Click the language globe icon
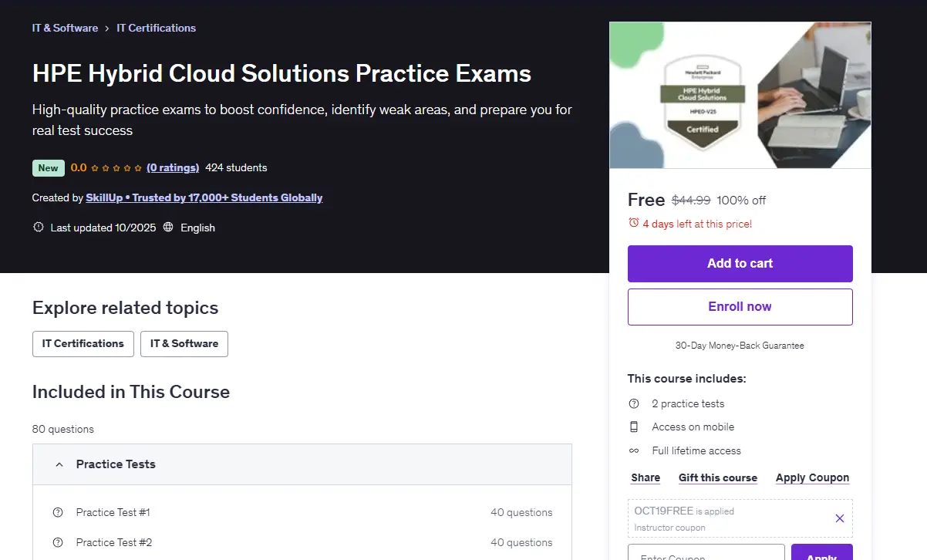The image size is (927, 560). (x=168, y=228)
